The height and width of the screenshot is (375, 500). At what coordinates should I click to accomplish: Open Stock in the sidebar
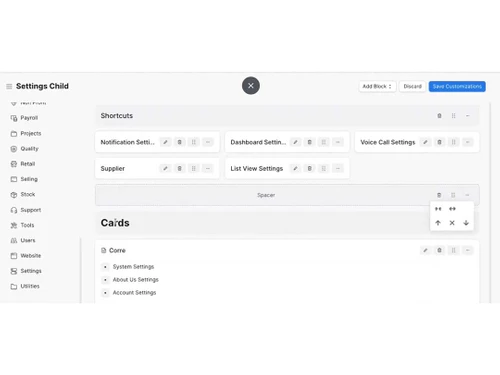[x=23, y=194]
